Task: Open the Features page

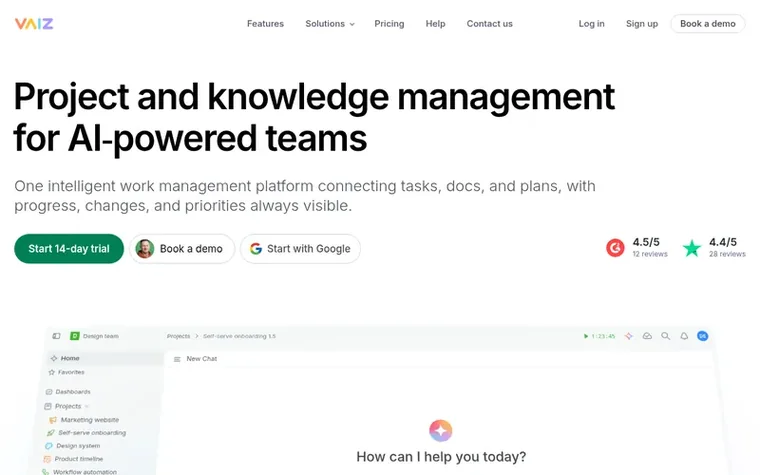Action: pyautogui.click(x=265, y=24)
